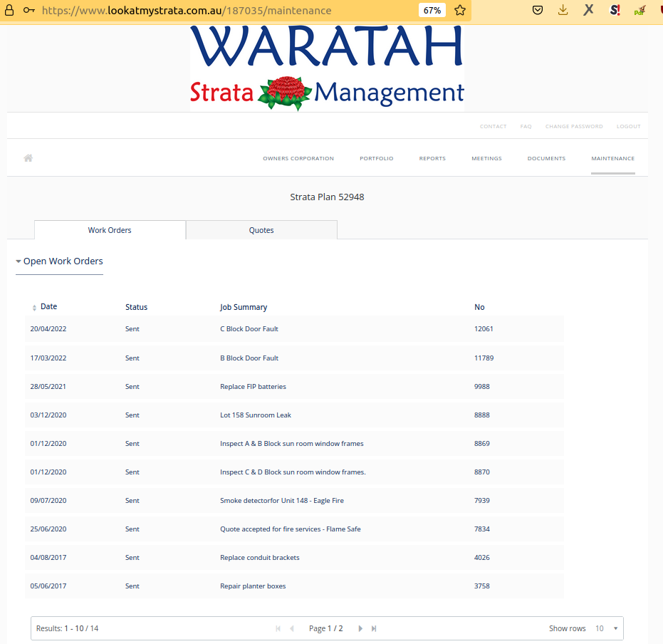The width and height of the screenshot is (663, 644).
Task: Click the PDF extension icon
Action: (639, 10)
